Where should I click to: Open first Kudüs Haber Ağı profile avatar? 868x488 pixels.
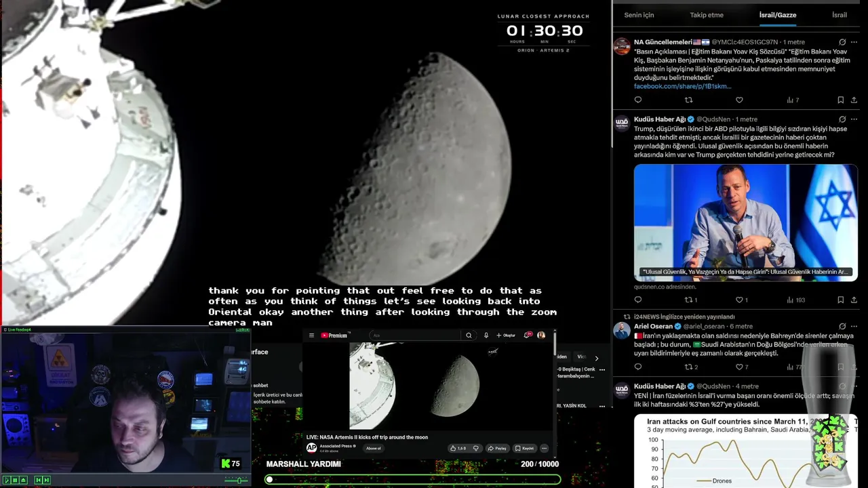(622, 123)
